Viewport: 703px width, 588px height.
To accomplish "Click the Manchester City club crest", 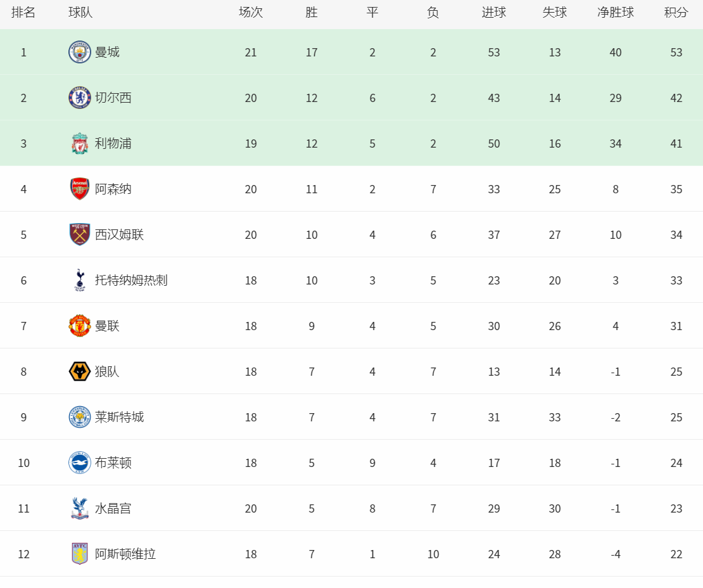I will click(x=80, y=52).
